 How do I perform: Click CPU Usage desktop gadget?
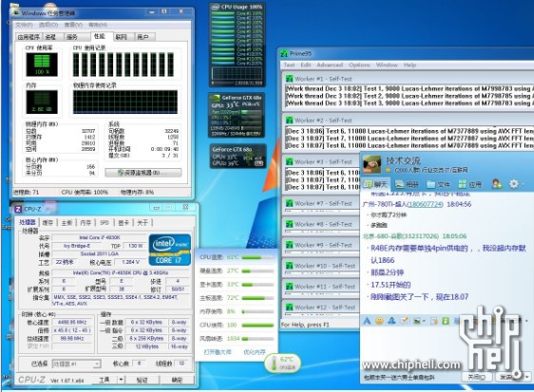(x=237, y=45)
